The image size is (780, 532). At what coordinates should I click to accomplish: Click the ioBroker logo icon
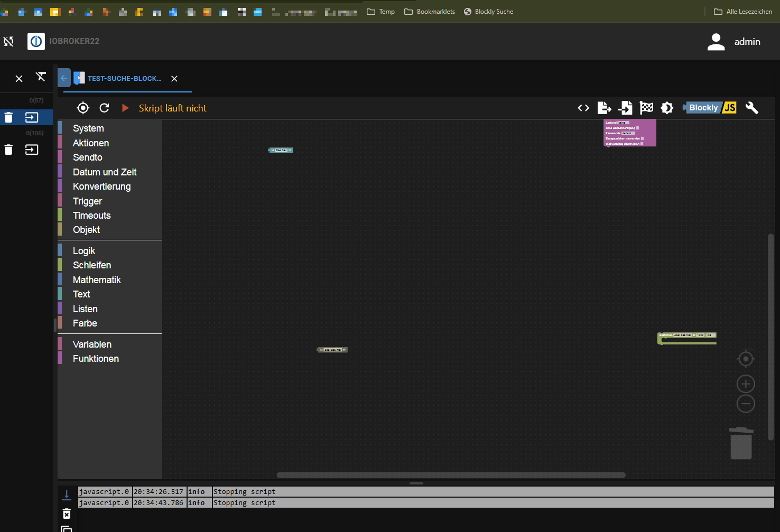pyautogui.click(x=36, y=41)
